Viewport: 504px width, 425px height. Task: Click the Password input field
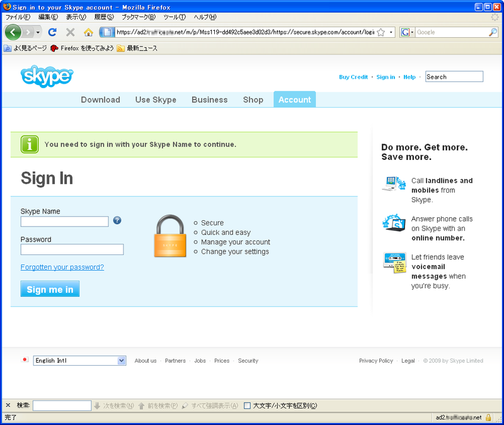tap(72, 249)
